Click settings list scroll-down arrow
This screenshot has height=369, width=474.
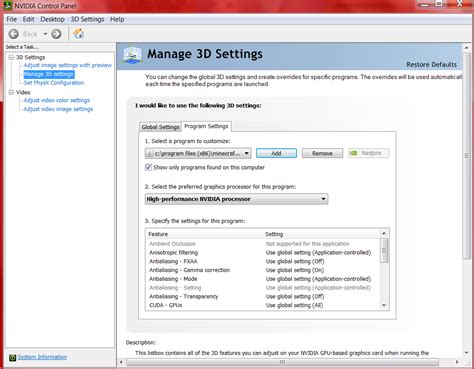click(384, 305)
